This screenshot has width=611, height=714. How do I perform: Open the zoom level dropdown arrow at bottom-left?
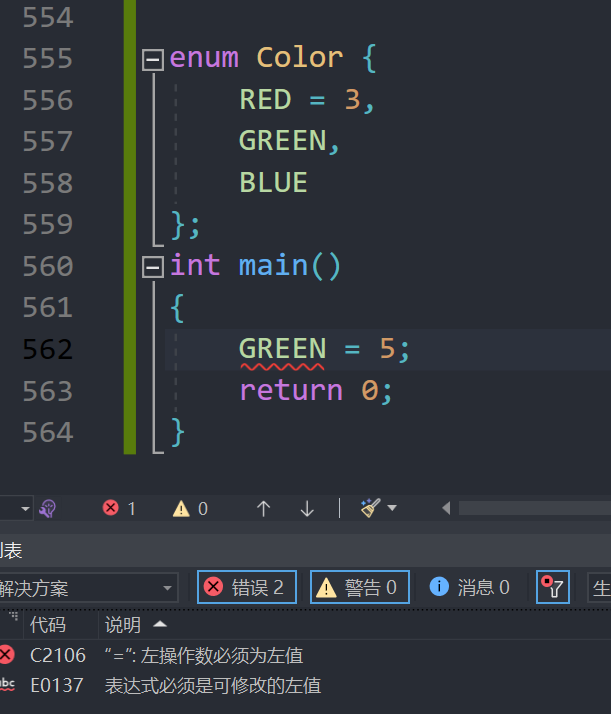[x=25, y=508]
